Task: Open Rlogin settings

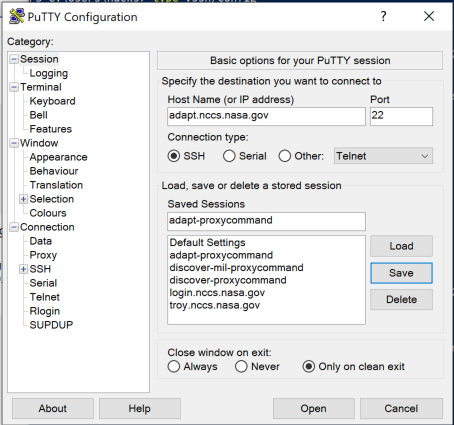Action: point(44,311)
